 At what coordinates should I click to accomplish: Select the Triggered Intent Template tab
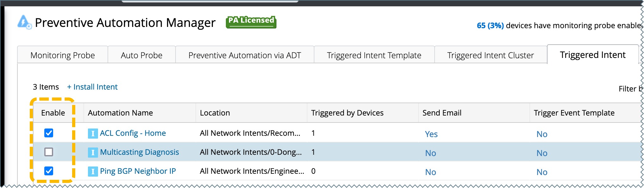(x=374, y=55)
